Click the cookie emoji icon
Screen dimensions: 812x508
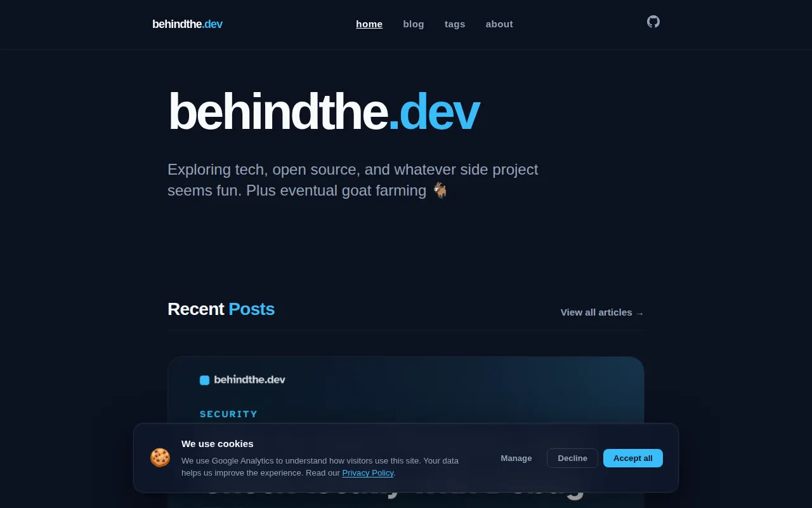(160, 458)
